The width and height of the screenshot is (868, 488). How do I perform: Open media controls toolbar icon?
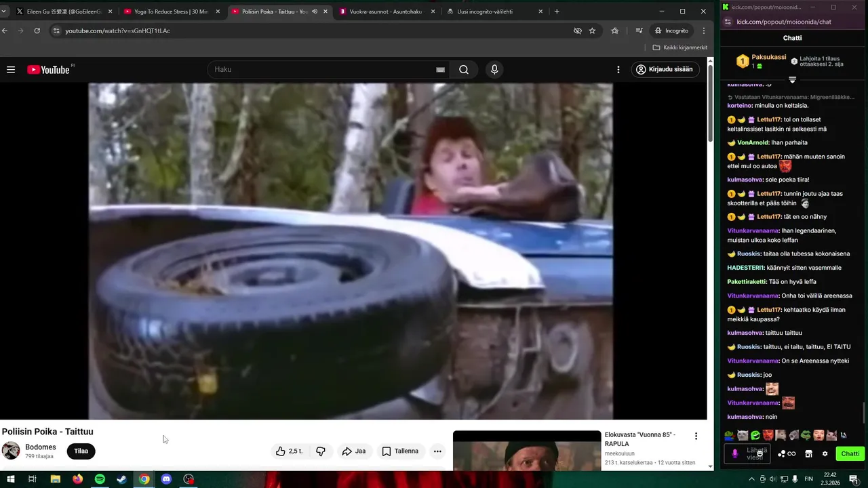click(x=639, y=30)
